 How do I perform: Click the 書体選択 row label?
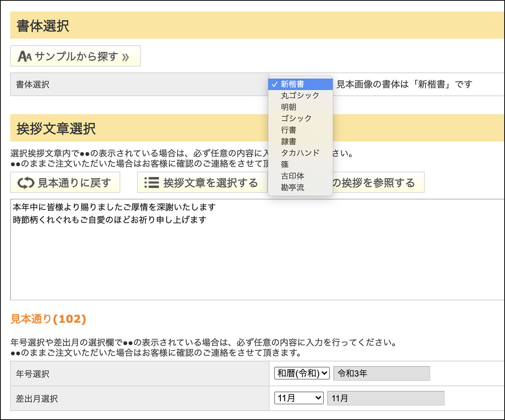pos(33,85)
